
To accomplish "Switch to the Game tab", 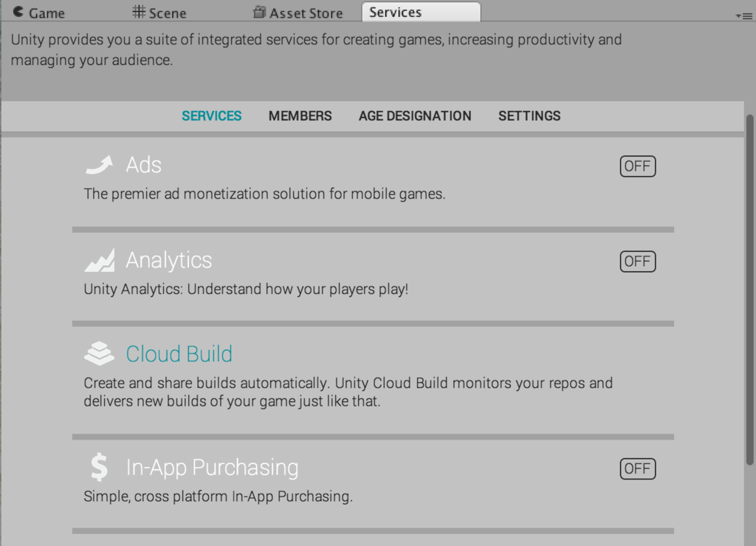I will pyautogui.click(x=38, y=13).
